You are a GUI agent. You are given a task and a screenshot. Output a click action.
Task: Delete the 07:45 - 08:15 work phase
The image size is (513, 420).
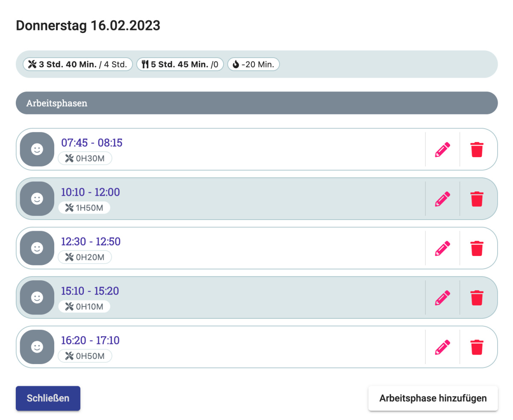(x=477, y=150)
